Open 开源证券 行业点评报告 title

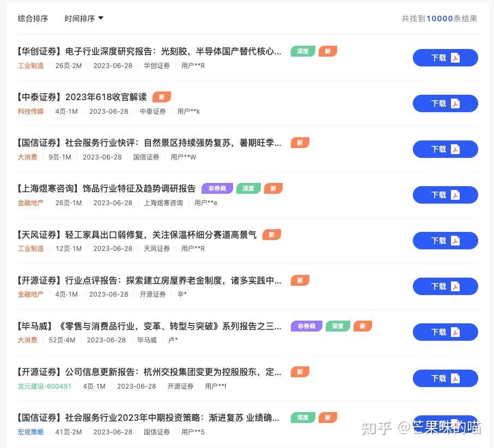149,280
